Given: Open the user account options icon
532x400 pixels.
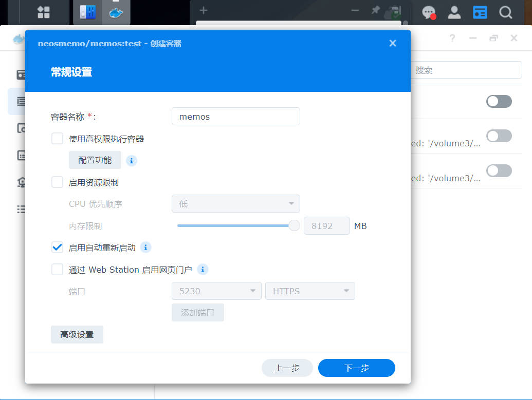Looking at the screenshot, I should pos(454,12).
